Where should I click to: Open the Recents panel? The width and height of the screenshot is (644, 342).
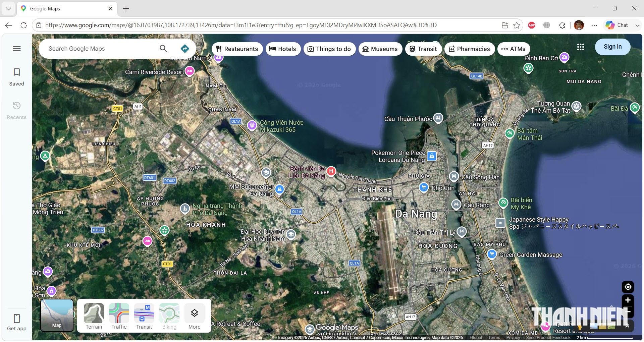click(x=17, y=111)
